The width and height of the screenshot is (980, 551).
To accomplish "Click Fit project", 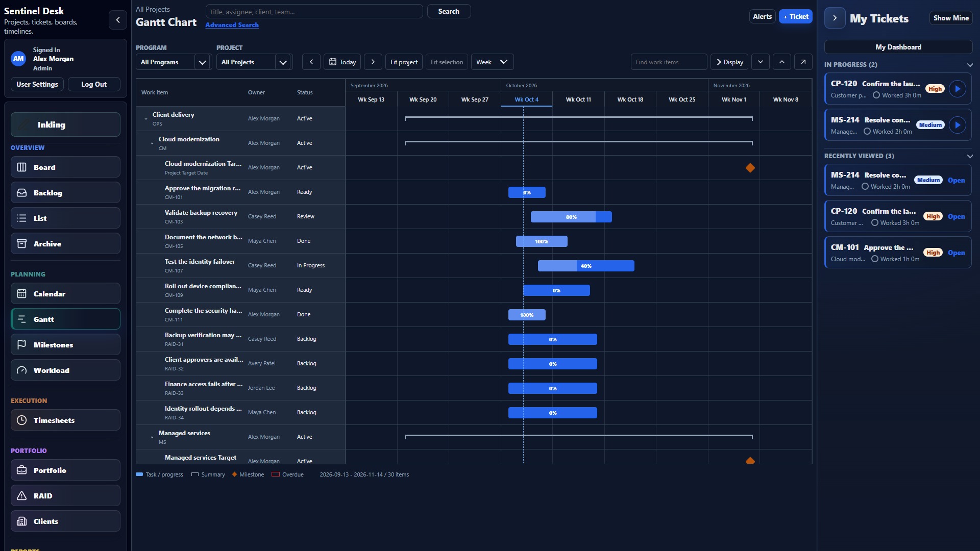I will (404, 62).
